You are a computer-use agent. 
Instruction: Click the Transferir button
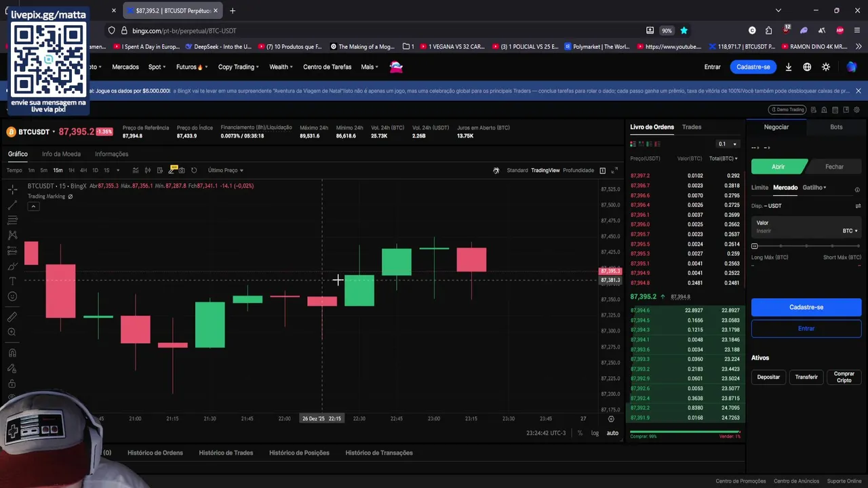(806, 377)
